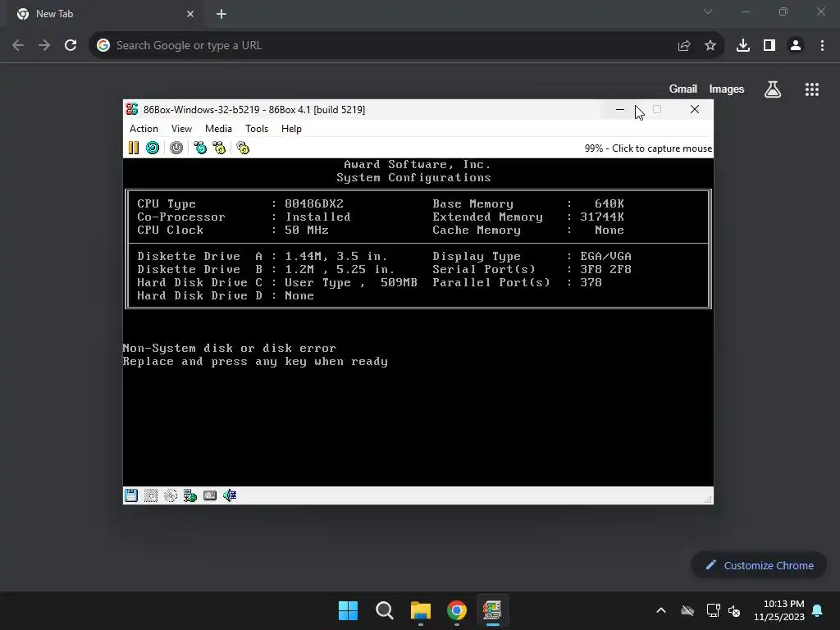Send Ctrl+Alt+Esc using the yellow key icon
Screen dimensions: 840x630
pyautogui.click(x=219, y=148)
